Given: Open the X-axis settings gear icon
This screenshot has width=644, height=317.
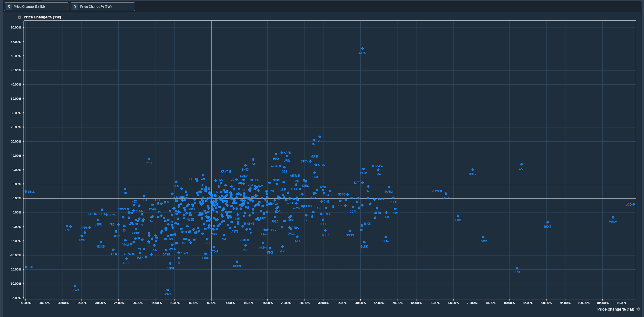Looking at the screenshot, I should pyautogui.click(x=638, y=309).
